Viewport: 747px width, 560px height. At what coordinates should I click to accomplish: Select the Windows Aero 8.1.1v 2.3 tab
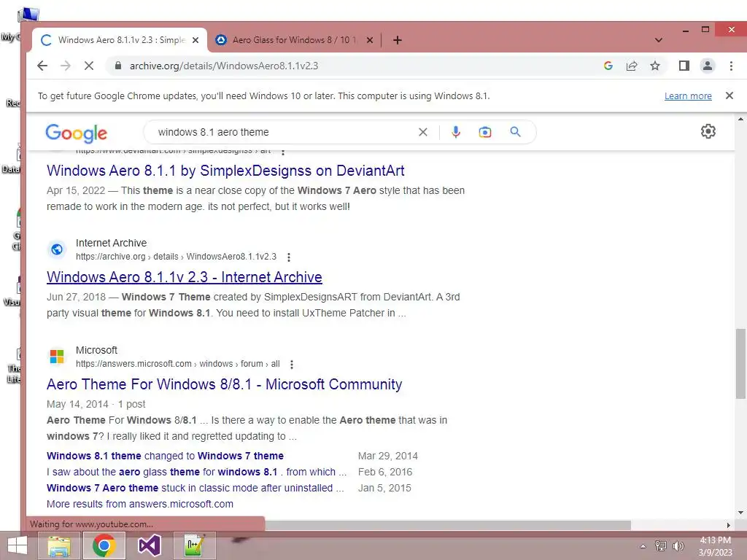(x=120, y=41)
